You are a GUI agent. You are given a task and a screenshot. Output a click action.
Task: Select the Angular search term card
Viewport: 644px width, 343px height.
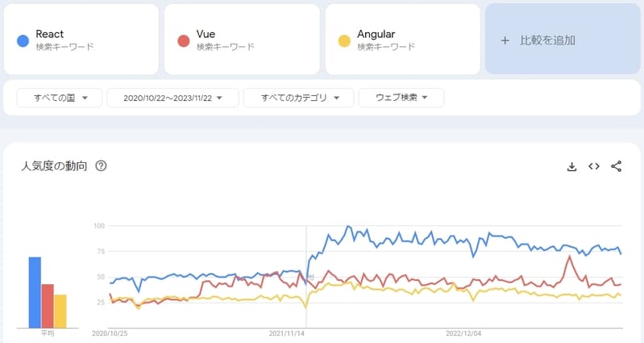coord(401,40)
